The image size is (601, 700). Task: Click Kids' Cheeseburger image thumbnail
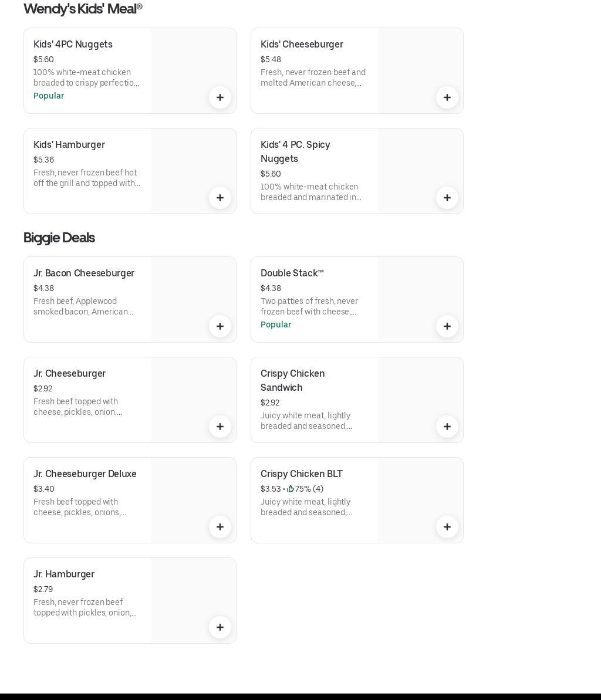pyautogui.click(x=411, y=59)
